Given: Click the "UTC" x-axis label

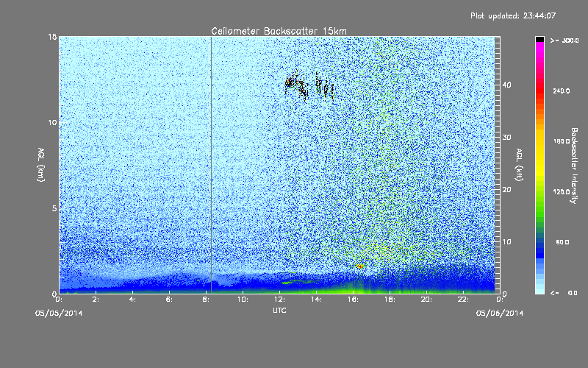Looking at the screenshot, I should tap(279, 311).
